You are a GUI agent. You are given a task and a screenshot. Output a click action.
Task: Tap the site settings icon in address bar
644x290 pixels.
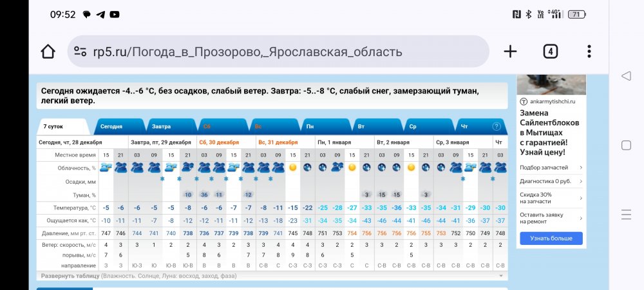[x=80, y=52]
